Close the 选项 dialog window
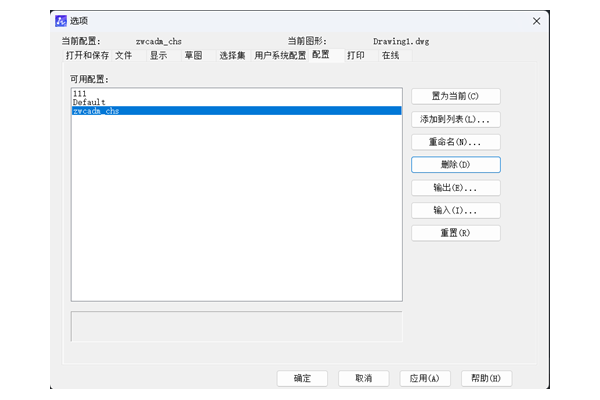 tap(536, 21)
